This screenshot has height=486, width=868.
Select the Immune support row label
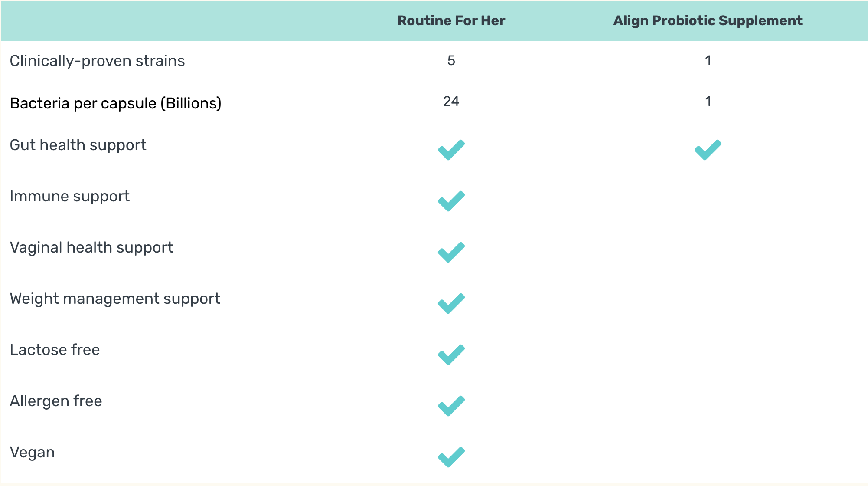click(69, 196)
